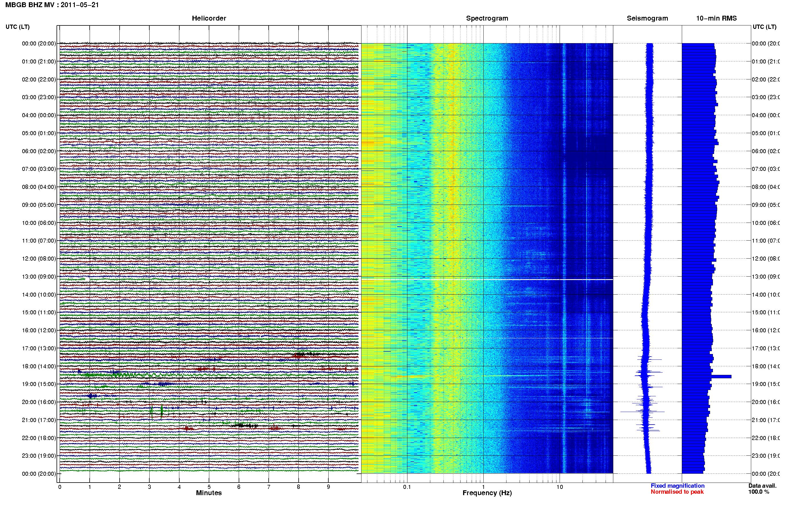Screen dimensions: 812x508
Task: Click RMS axis time label "12:00 (08:0"
Action: [x=766, y=259]
